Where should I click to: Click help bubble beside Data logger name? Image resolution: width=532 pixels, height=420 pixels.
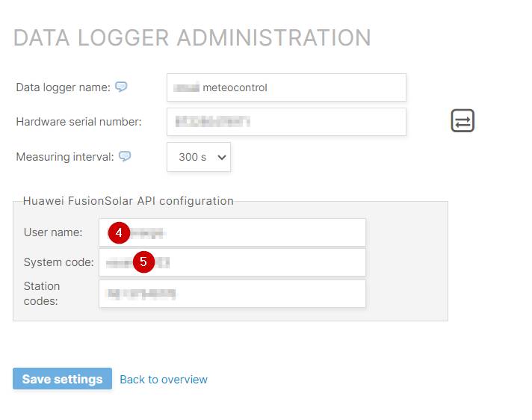point(121,87)
